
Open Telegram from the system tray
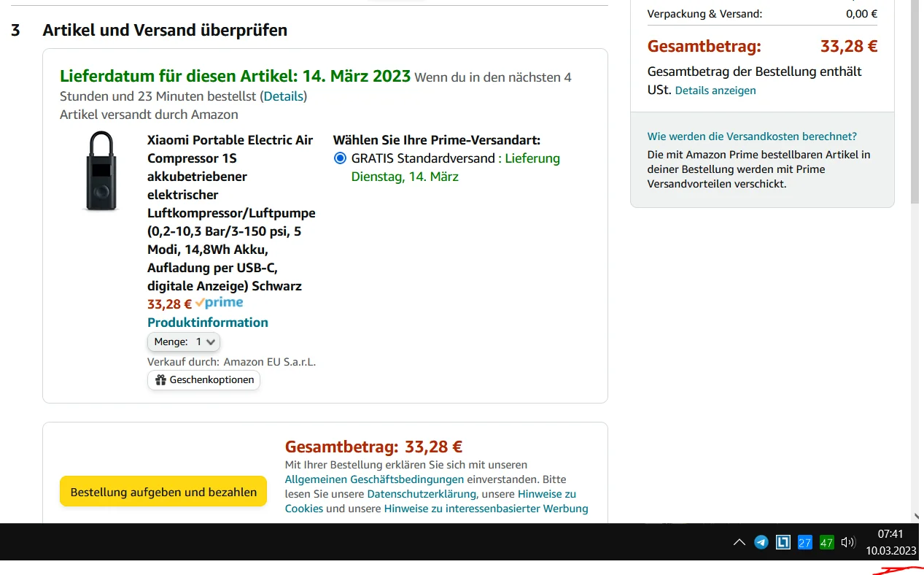[x=761, y=542]
